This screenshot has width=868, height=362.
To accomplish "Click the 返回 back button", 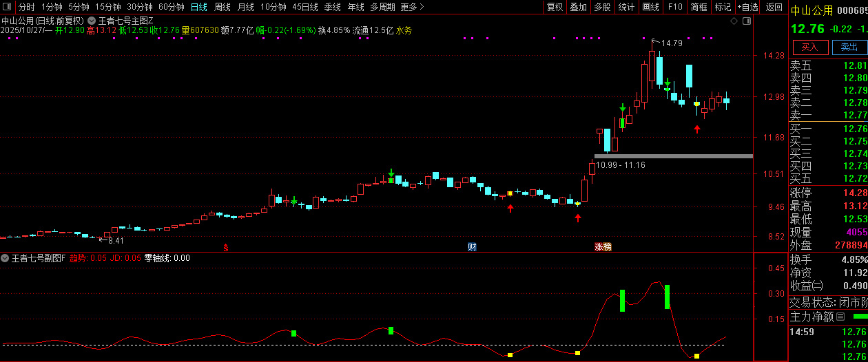I will [x=774, y=7].
